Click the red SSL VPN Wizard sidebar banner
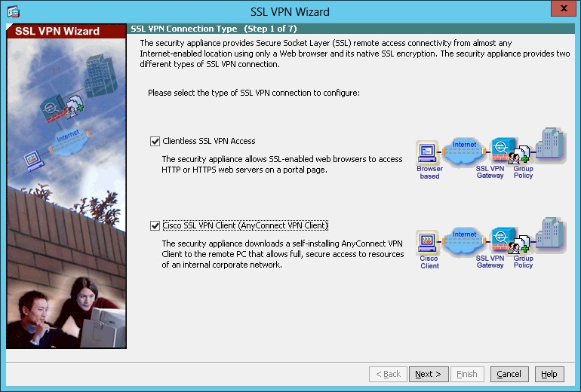Image resolution: width=581 pixels, height=392 pixels. [66, 31]
